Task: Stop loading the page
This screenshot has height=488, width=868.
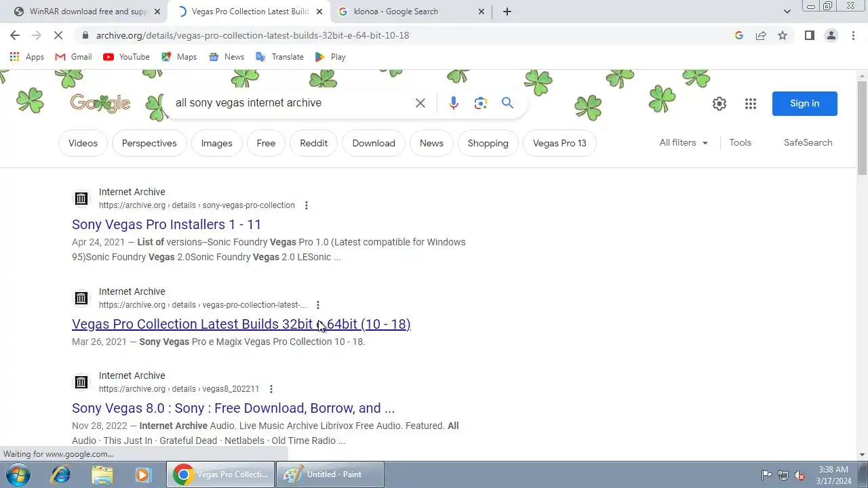Action: coord(60,35)
